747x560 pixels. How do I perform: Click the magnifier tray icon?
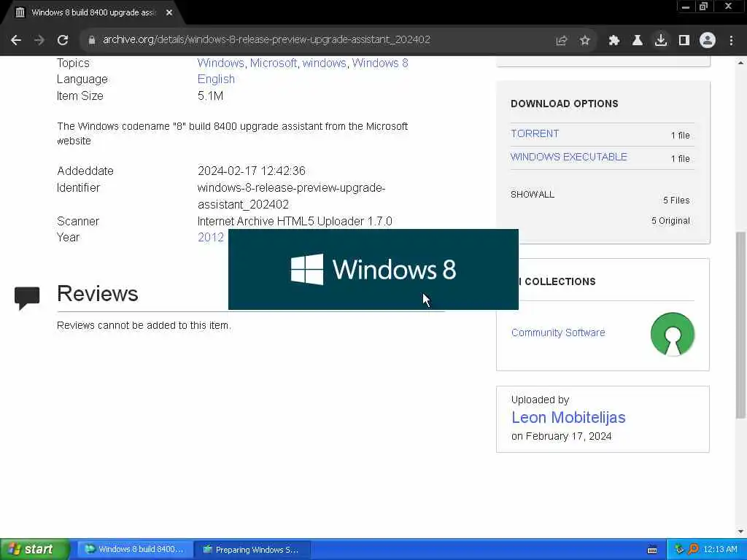pyautogui.click(x=694, y=549)
